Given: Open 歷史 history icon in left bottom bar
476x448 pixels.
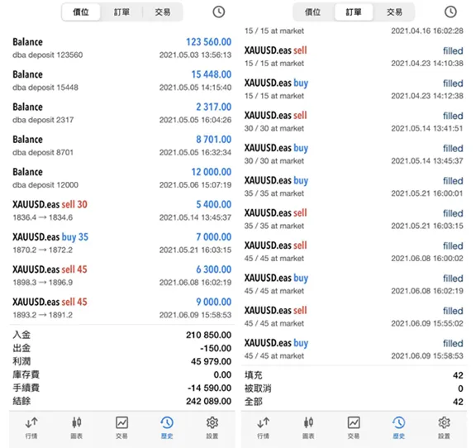Looking at the screenshot, I should tap(167, 427).
